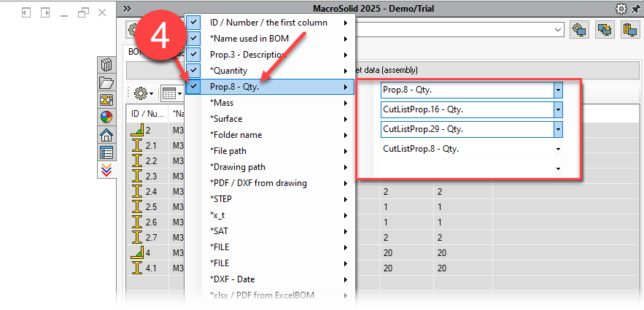Pin the MacroSolid panel with the pushpin

coord(635,9)
